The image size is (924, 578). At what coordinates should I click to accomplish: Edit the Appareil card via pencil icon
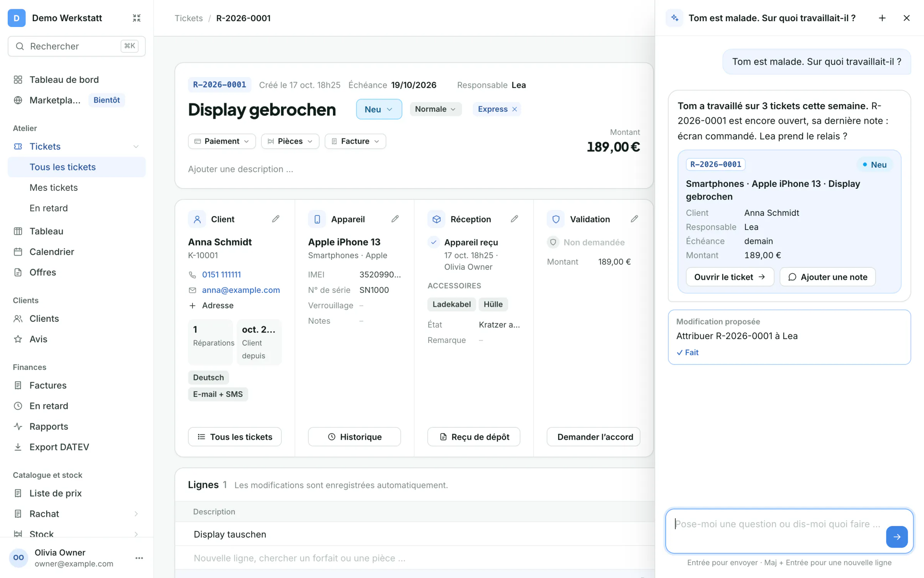click(395, 219)
